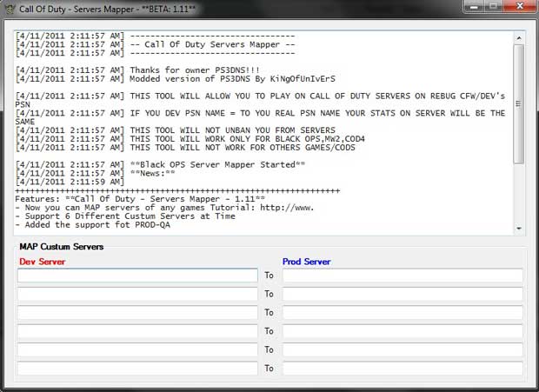Screen dimensions: 539x392
Task: Activate the fourth Prod Server field
Action: click(x=402, y=331)
